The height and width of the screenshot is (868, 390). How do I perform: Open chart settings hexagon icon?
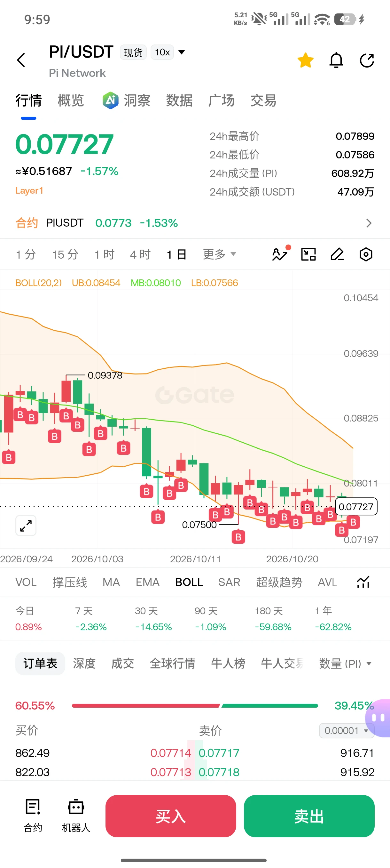(366, 254)
